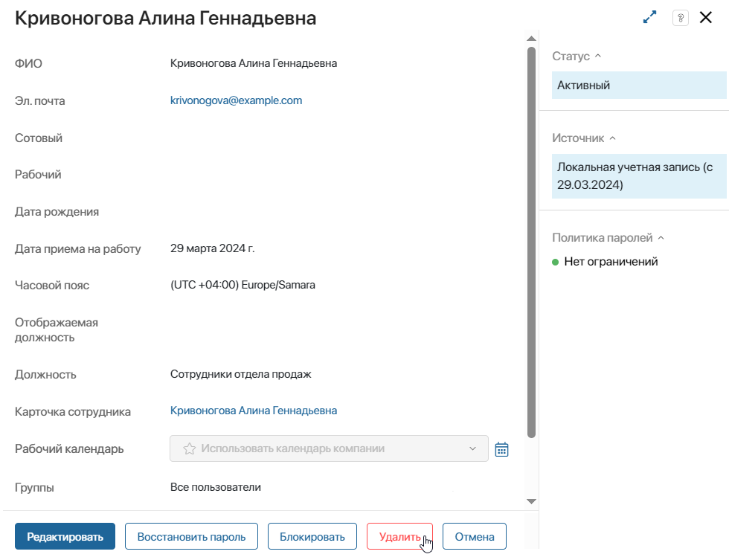This screenshot has height=560, width=729.
Task: Click the star icon in calendar field
Action: pyautogui.click(x=189, y=448)
